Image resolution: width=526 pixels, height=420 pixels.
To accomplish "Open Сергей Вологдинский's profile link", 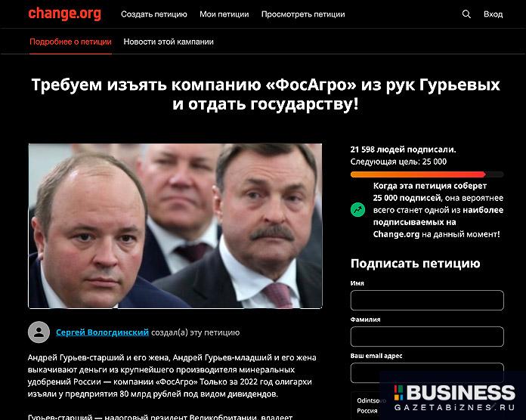I will click(x=102, y=332).
